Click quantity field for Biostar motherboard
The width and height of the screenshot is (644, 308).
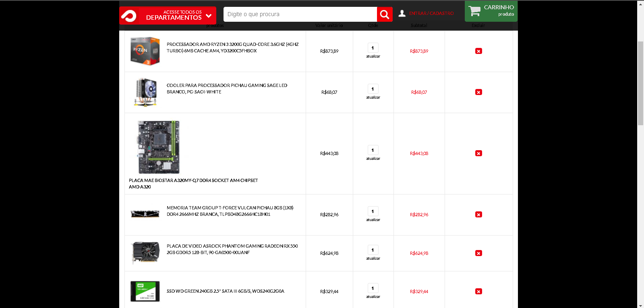pos(373,150)
